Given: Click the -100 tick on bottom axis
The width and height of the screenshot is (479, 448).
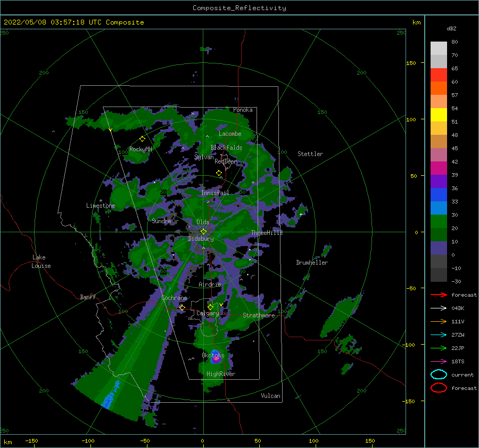Looking at the screenshot, I should point(88,441).
